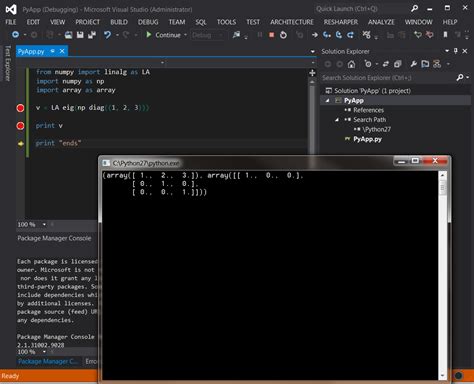This screenshot has width=474, height=384.
Task: Switch to the Package Manager Console tab
Action: (x=48, y=361)
